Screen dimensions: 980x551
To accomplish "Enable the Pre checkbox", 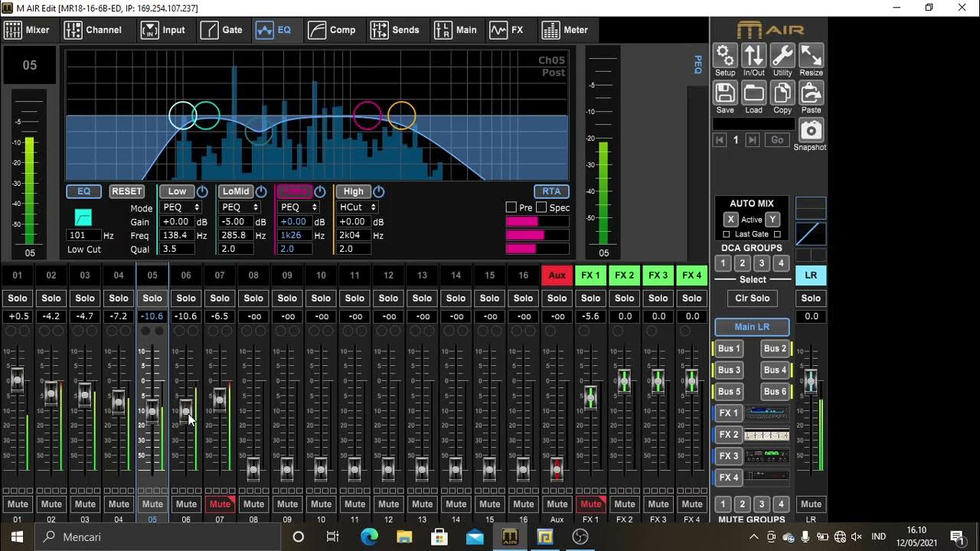I will pos(511,207).
